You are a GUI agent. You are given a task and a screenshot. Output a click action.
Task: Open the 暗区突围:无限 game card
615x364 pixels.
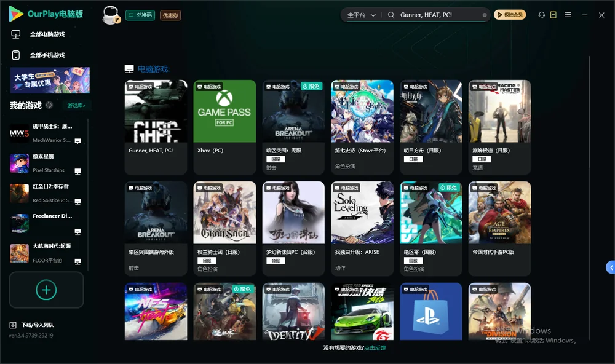(293, 127)
